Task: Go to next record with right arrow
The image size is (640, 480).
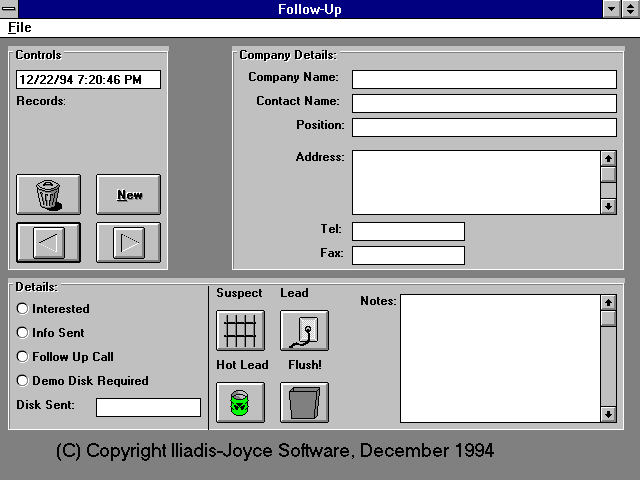Action: (128, 241)
